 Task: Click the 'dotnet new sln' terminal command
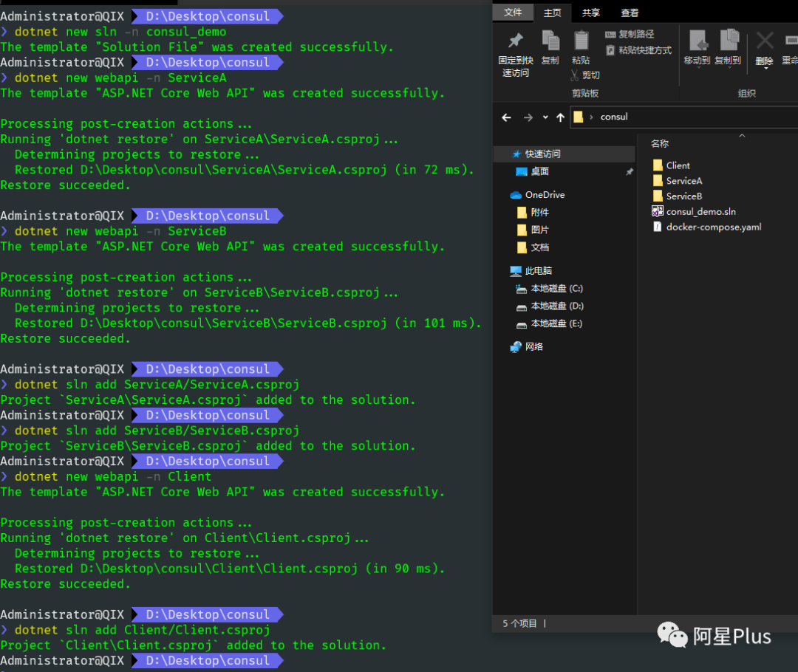pos(120,32)
